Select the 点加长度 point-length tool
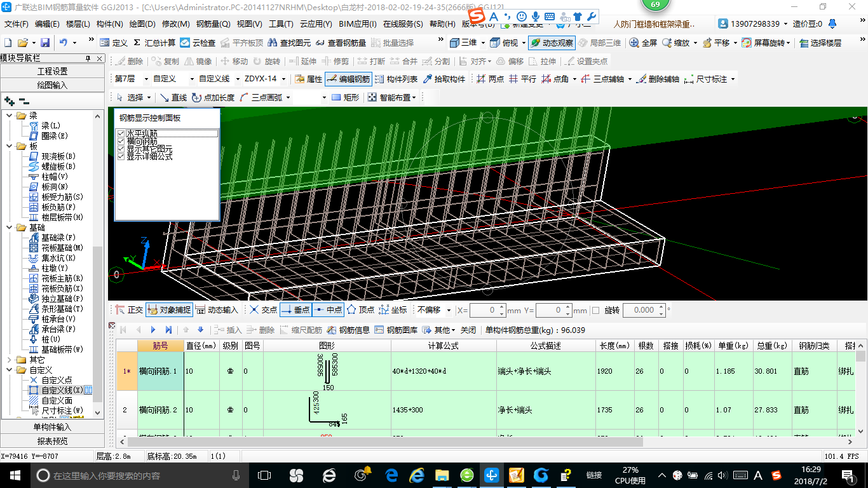868x488 pixels. point(214,97)
